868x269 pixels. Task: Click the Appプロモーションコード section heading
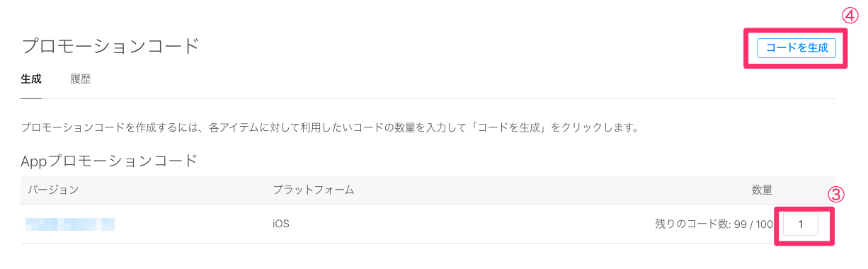point(110,160)
